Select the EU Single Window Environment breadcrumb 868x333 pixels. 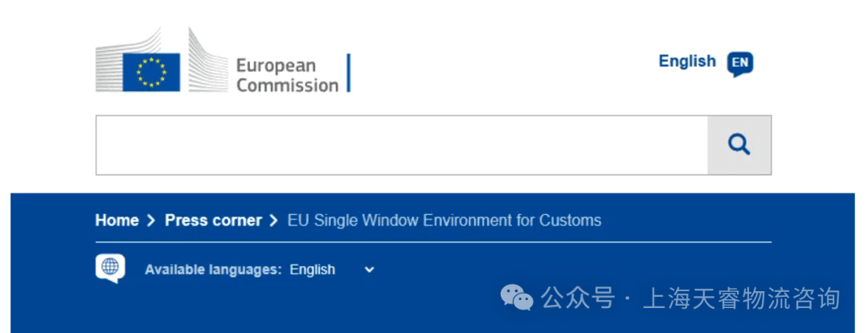(444, 220)
